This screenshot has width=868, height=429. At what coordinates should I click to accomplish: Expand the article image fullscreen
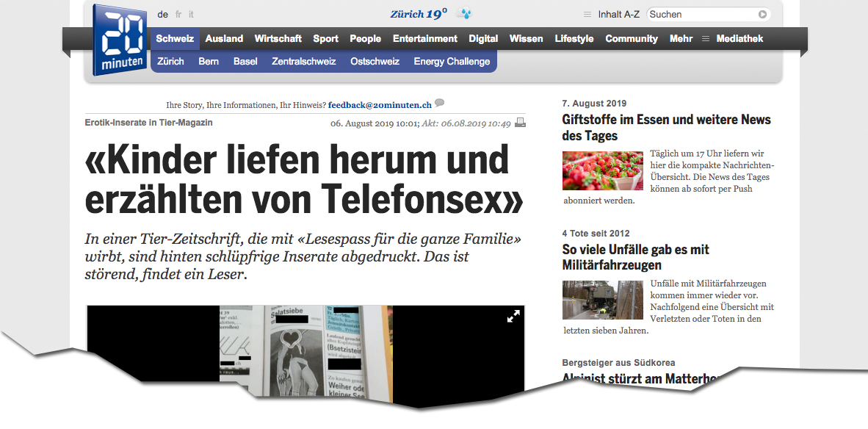click(514, 316)
